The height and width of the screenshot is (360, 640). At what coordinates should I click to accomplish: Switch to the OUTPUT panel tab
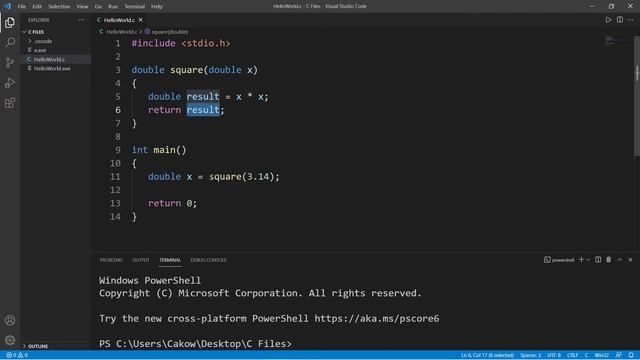pyautogui.click(x=141, y=260)
